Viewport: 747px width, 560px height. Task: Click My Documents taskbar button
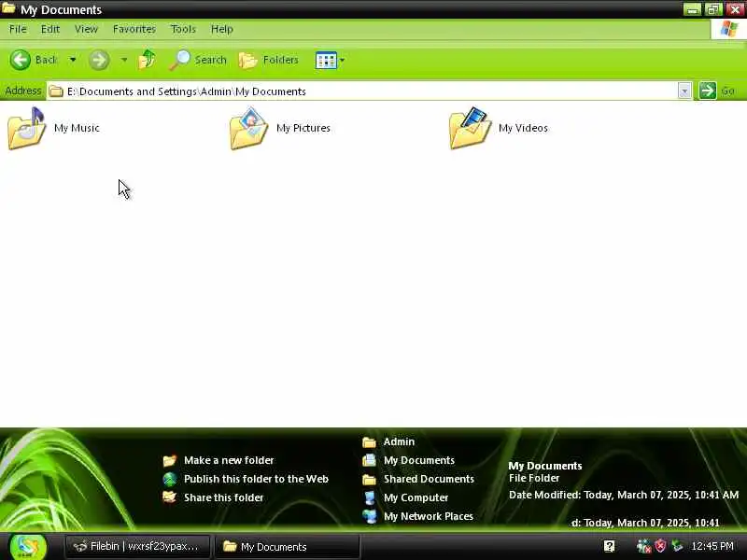pos(288,546)
